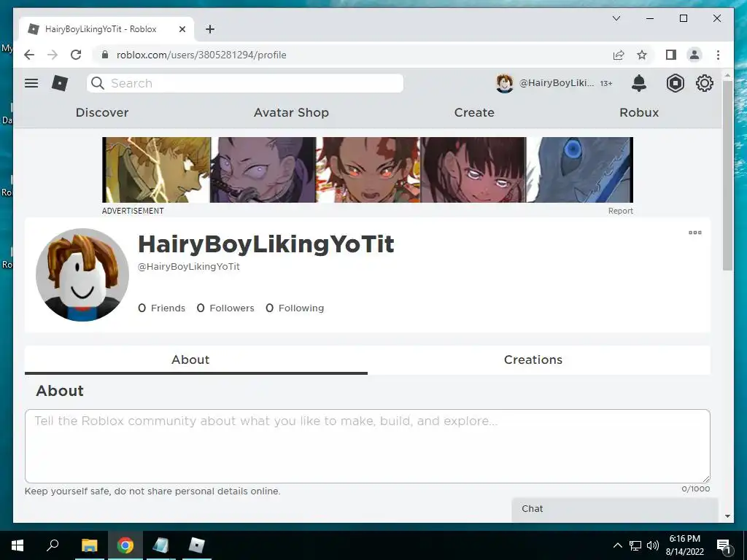Go to the Discover page
The width and height of the screenshot is (747, 560).
pos(102,112)
